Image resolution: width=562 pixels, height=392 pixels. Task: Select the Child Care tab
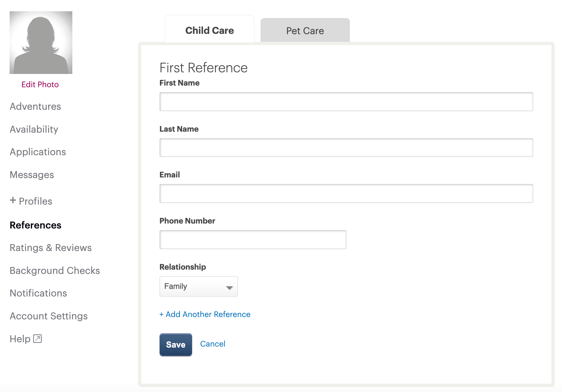click(x=209, y=30)
